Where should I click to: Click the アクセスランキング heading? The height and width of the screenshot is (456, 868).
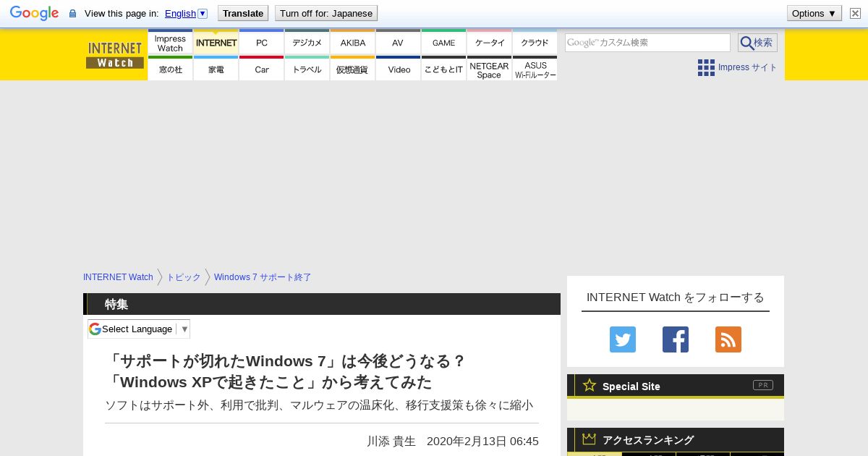648,439
